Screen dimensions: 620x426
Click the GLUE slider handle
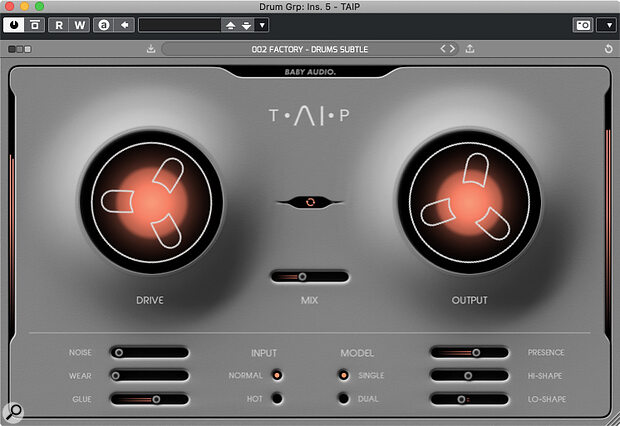(156, 399)
